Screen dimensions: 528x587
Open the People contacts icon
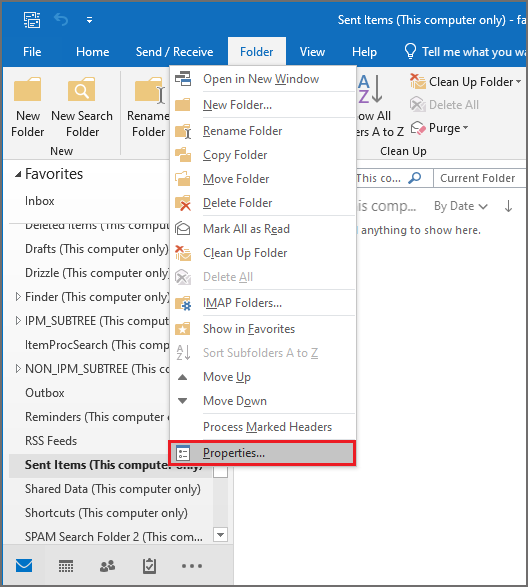pyautogui.click(x=108, y=566)
